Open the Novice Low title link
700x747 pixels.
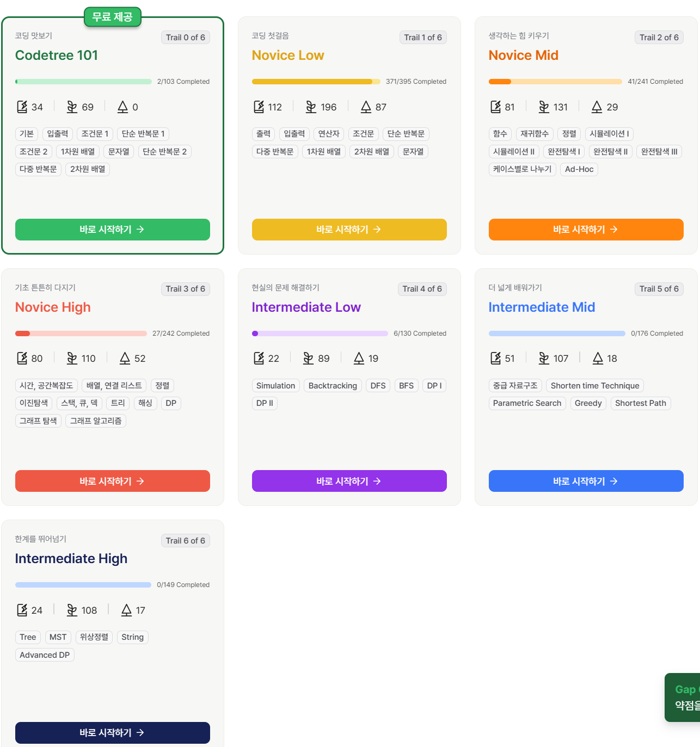coord(288,55)
